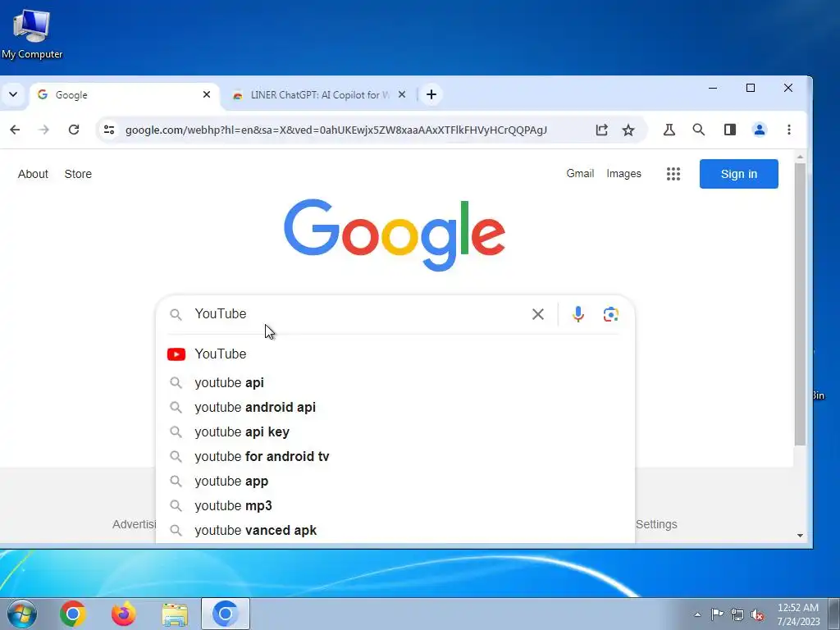The height and width of the screenshot is (630, 840).
Task: Switch to the Google tab
Action: click(x=125, y=95)
